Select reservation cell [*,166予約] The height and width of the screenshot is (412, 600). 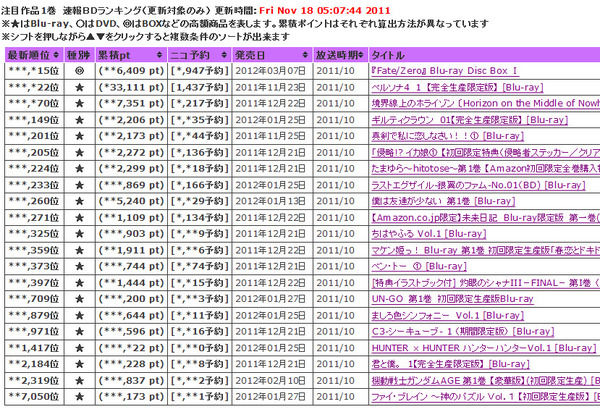click(x=199, y=185)
